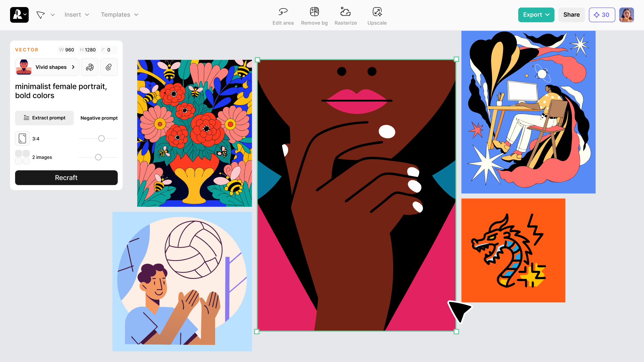Viewport: 644px width, 362px height.
Task: Click the paperclip attach icon
Action: 109,67
